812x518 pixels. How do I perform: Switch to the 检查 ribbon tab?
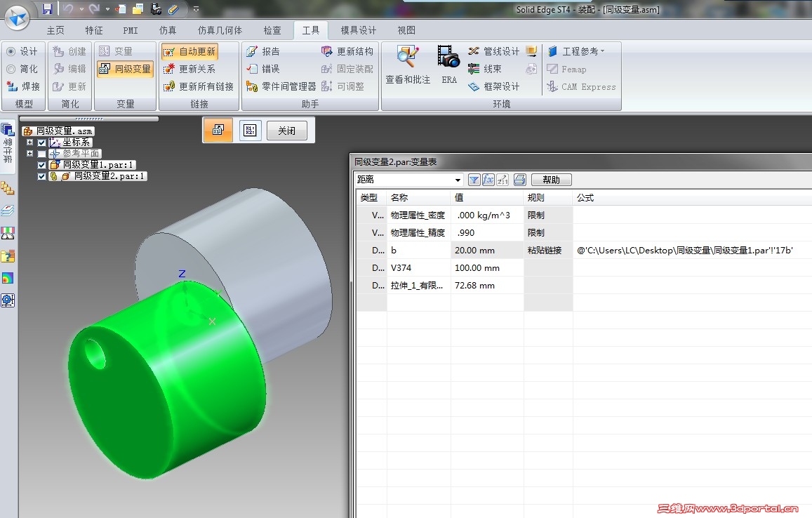tap(272, 30)
